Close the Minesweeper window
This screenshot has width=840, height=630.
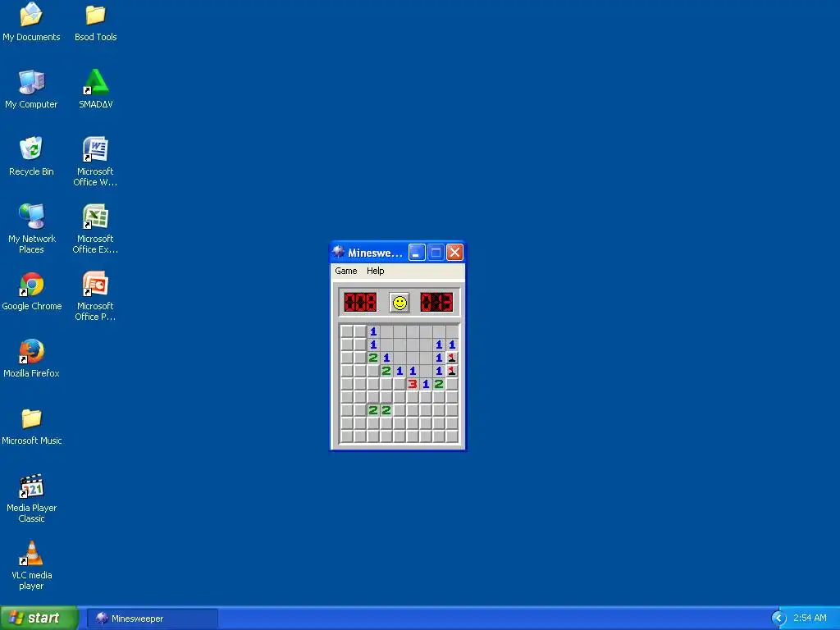(454, 252)
